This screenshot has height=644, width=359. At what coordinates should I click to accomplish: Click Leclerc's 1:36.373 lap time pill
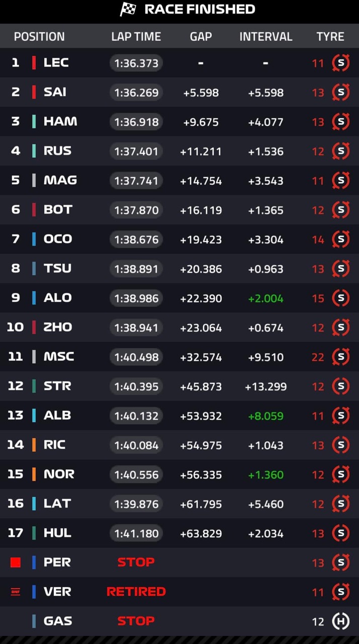pyautogui.click(x=136, y=63)
